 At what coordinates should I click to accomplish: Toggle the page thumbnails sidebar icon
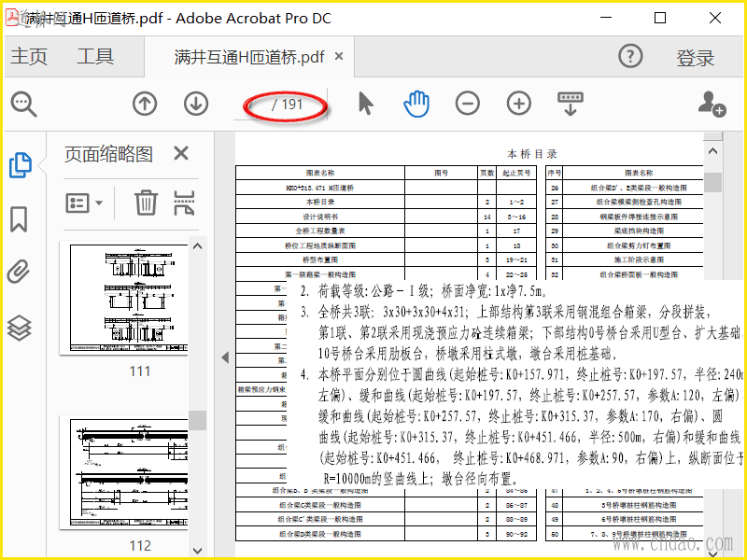[x=20, y=165]
